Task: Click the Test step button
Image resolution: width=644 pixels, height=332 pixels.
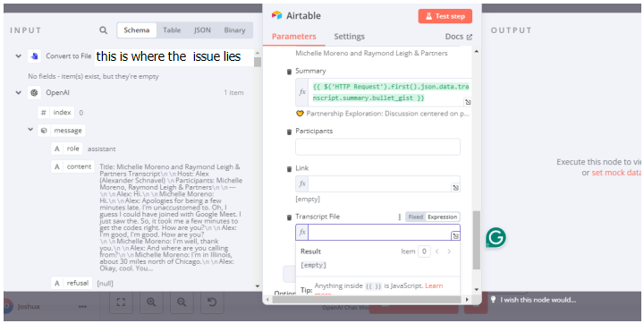Action: coord(445,16)
